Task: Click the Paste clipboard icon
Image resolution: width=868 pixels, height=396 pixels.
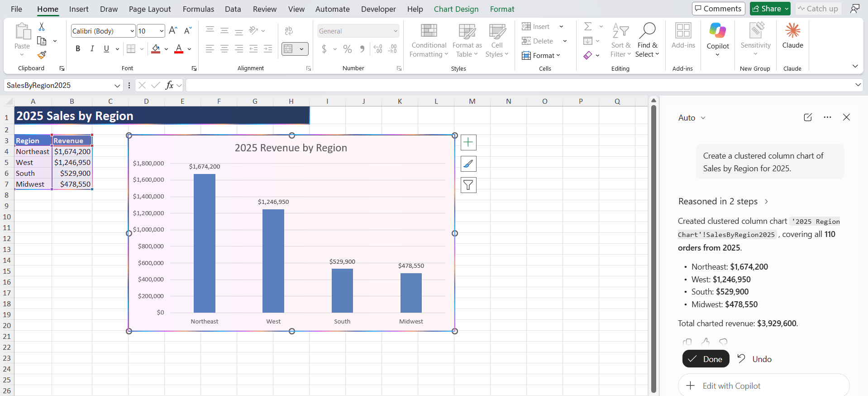Action: pyautogui.click(x=22, y=32)
